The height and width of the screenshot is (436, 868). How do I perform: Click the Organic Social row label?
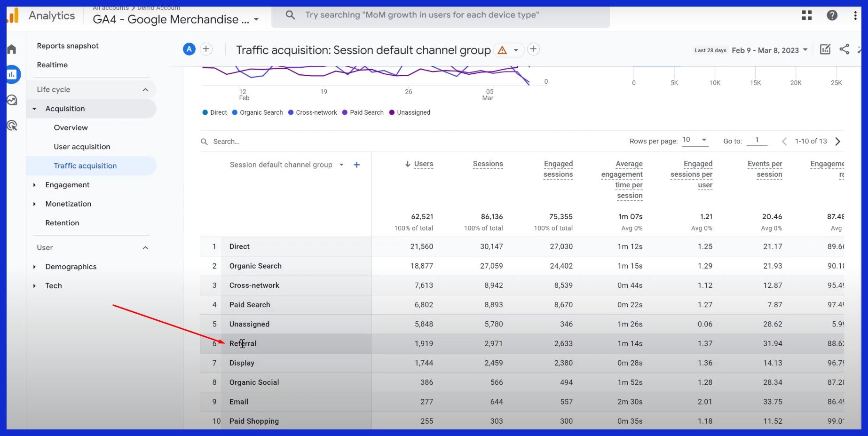click(x=254, y=382)
